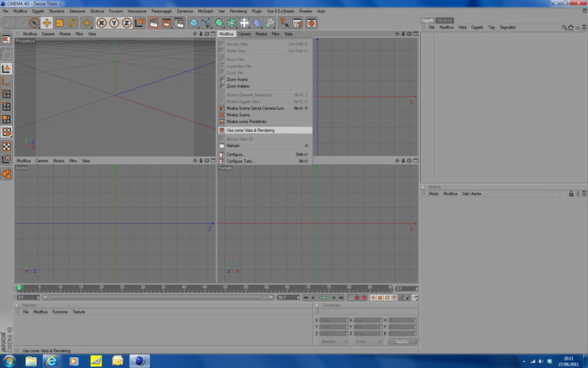Click render to picture viewer icon
The image size is (588, 368).
pyautogui.click(x=166, y=24)
